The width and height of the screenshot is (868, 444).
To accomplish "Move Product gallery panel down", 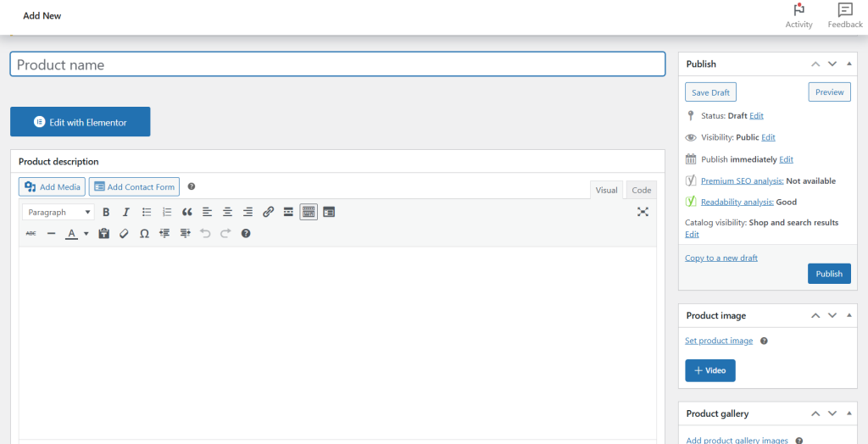I will pos(832,413).
